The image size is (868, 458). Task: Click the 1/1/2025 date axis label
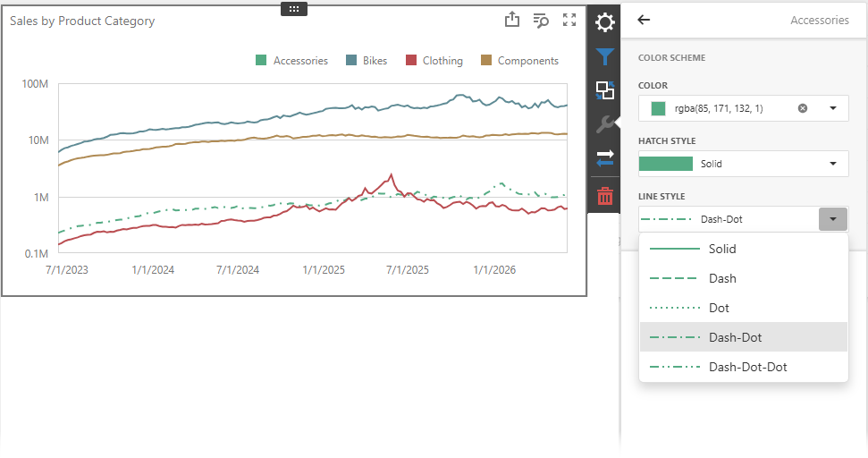324,270
